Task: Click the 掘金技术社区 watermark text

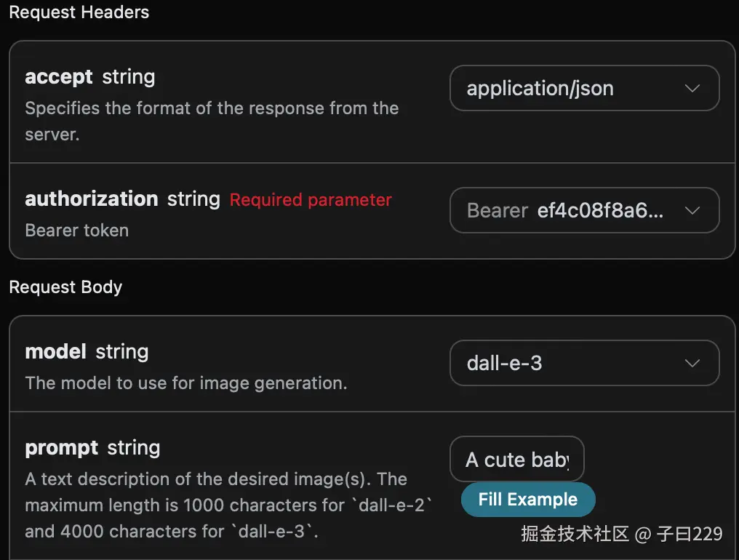Action: 575,535
